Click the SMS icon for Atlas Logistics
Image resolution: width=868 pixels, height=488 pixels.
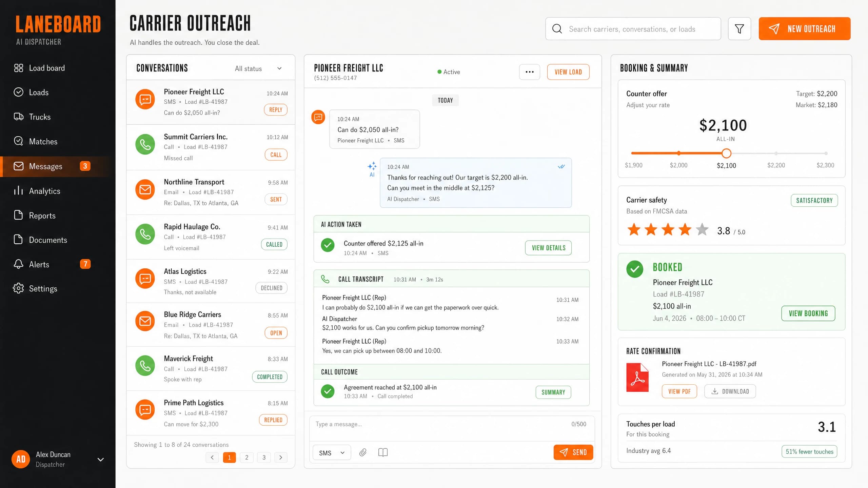[x=145, y=279]
